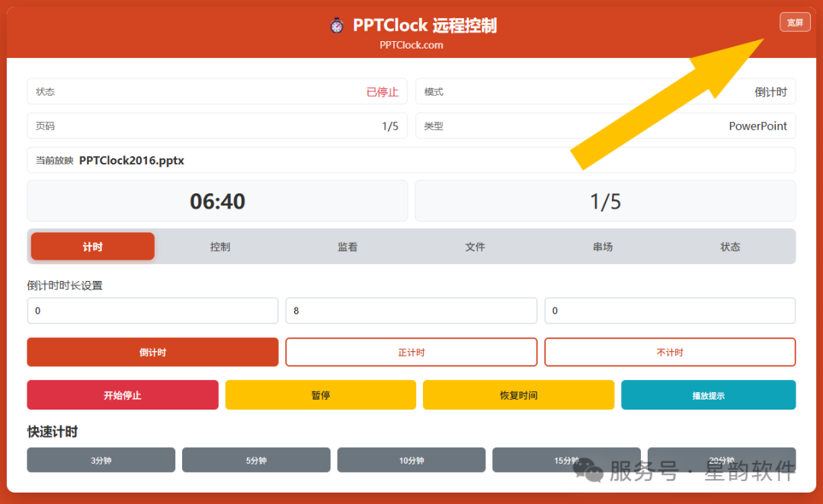The image size is (823, 504).
Task: Open the 监看 tab
Action: [x=347, y=247]
